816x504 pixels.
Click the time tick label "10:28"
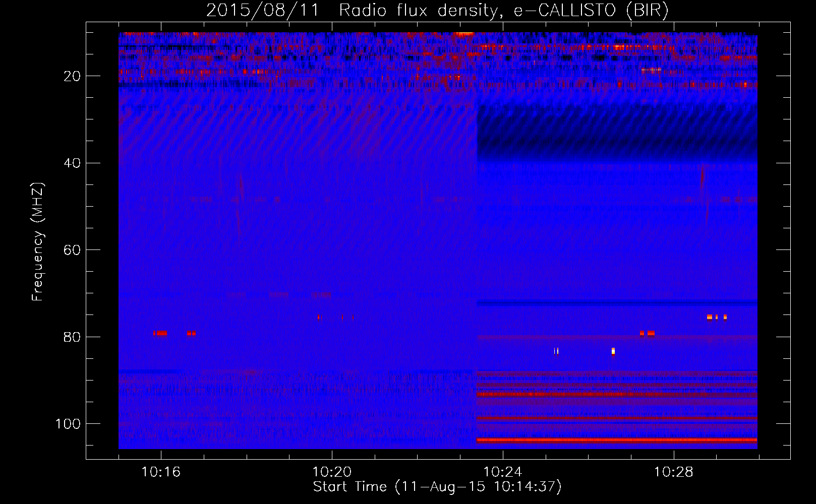pyautogui.click(x=674, y=472)
